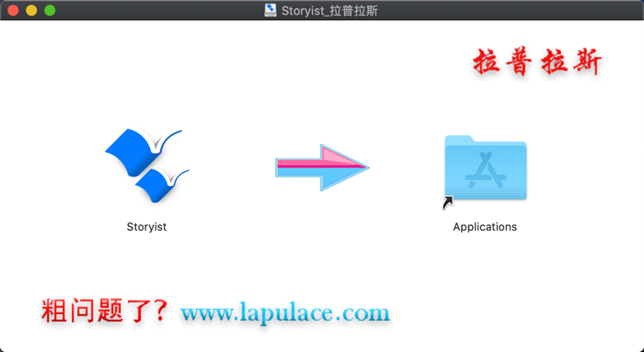Viewport: 644px width, 352px height.
Task: Click the "Storyist" file name label
Action: (x=146, y=227)
